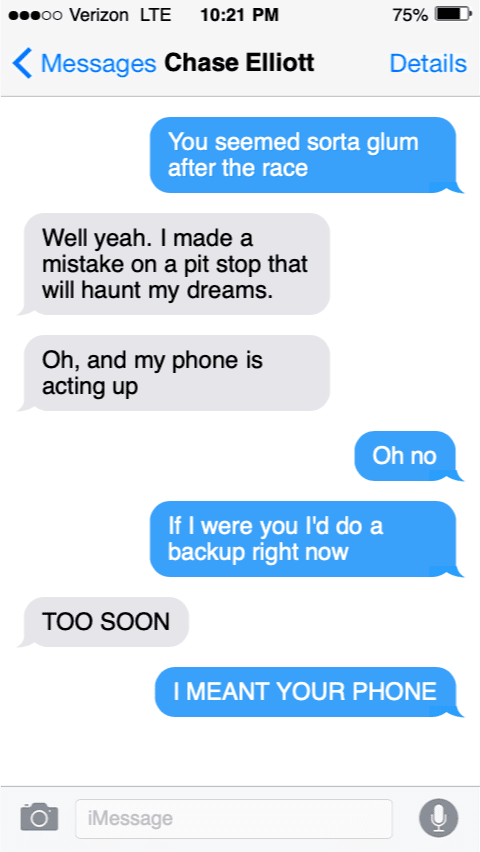
Task: Select the "TOO SOON" message bubble
Action: [104, 622]
